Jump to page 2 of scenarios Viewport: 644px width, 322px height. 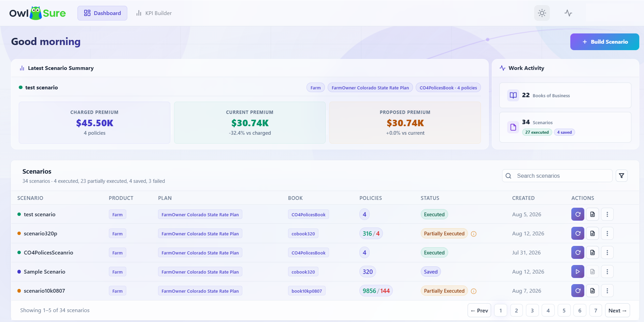coord(516,310)
